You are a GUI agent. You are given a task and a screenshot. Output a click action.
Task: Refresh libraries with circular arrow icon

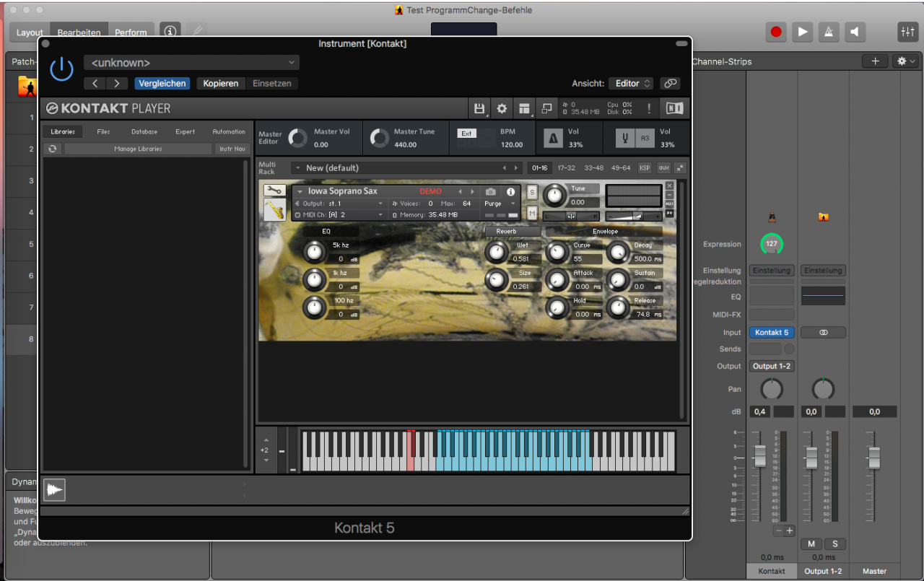click(x=52, y=149)
